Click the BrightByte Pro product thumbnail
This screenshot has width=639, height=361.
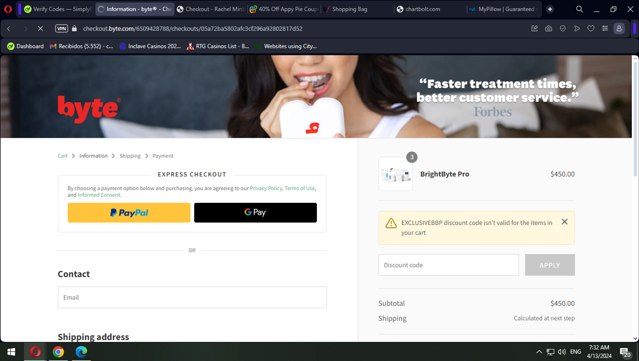pyautogui.click(x=395, y=174)
